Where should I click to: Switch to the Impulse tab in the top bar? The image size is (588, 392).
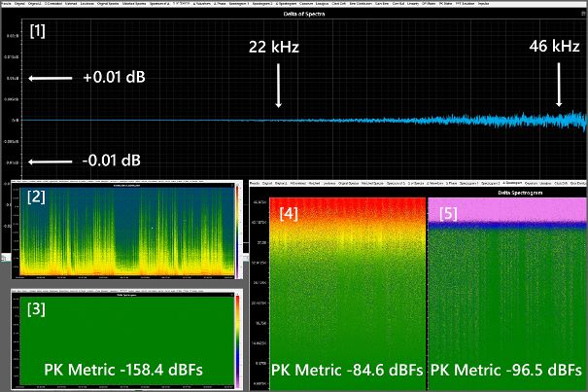484,3
